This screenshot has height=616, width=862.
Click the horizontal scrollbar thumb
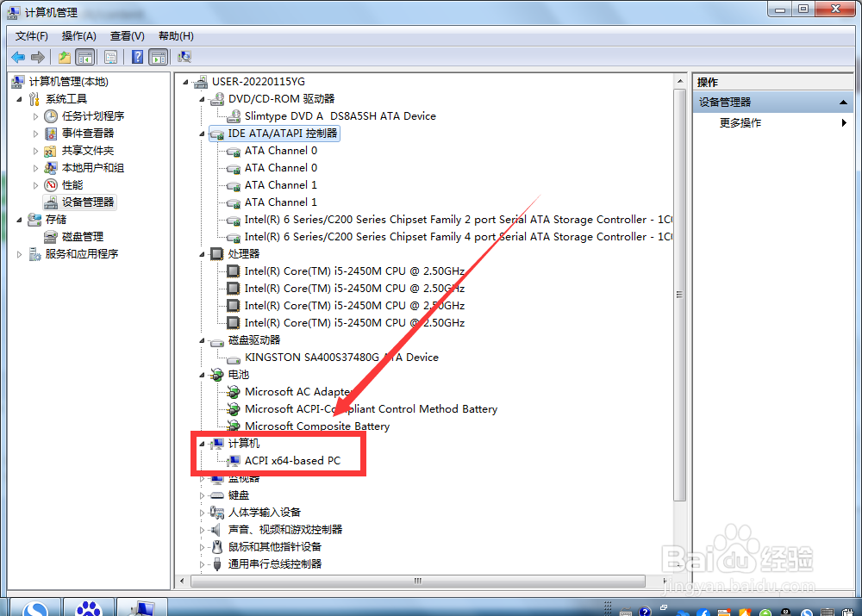click(x=418, y=581)
